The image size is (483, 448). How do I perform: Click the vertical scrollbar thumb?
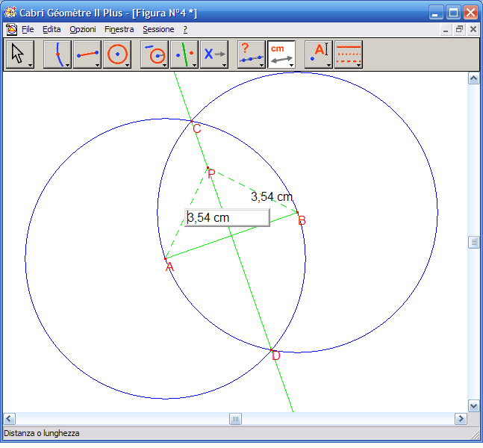(x=474, y=242)
